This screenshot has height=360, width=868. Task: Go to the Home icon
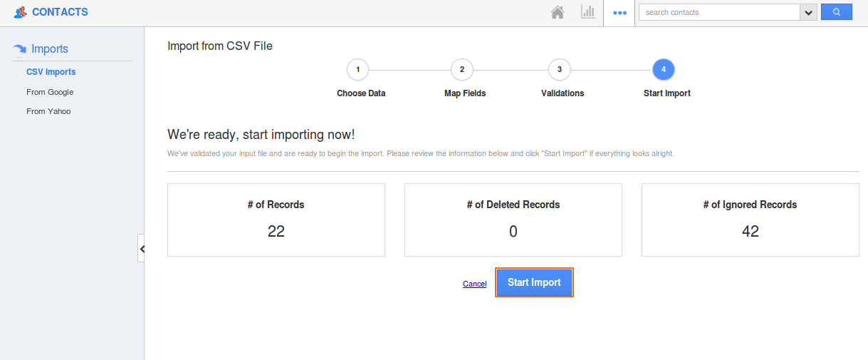pos(558,12)
